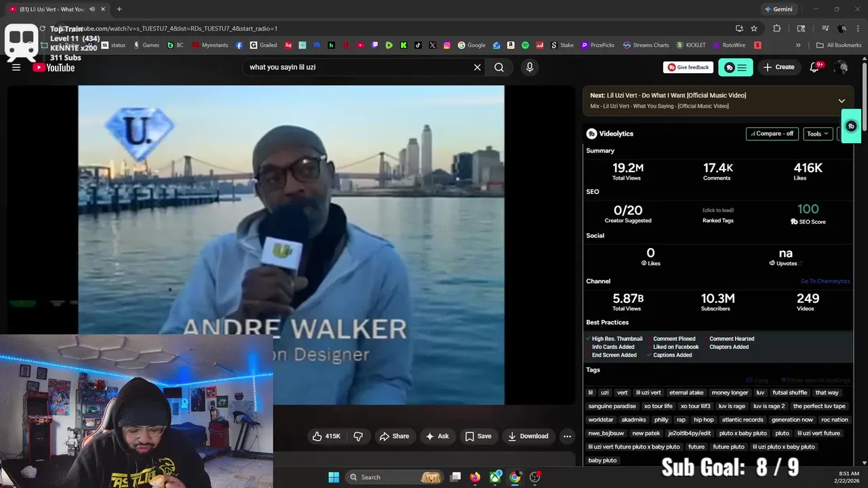
Task: Select the 'money longer' tag
Action: click(730, 392)
